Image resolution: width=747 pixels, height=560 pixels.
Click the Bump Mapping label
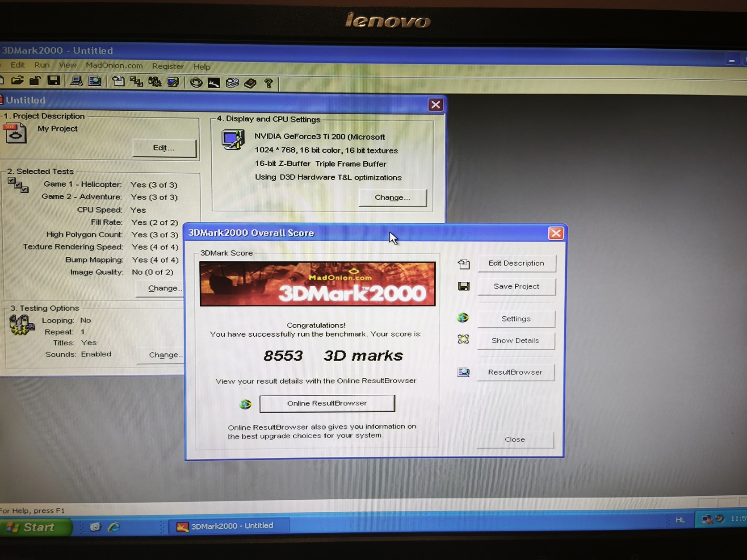coord(94,259)
